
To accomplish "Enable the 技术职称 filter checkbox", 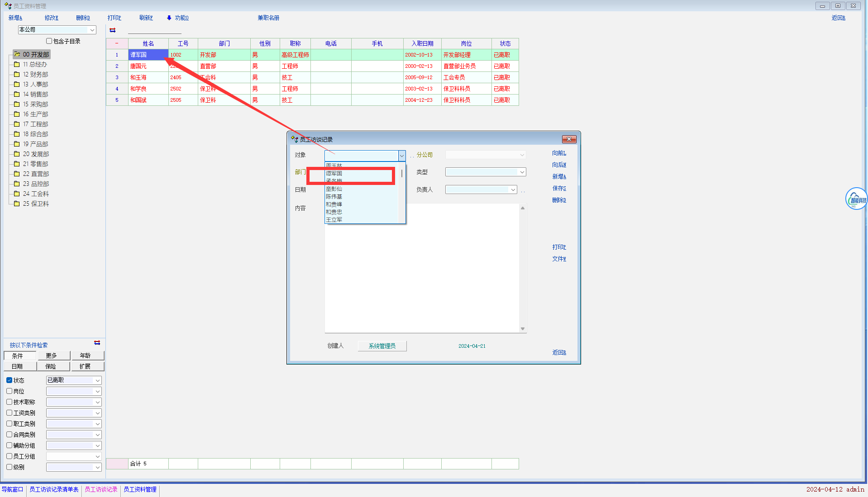I will pos(10,402).
